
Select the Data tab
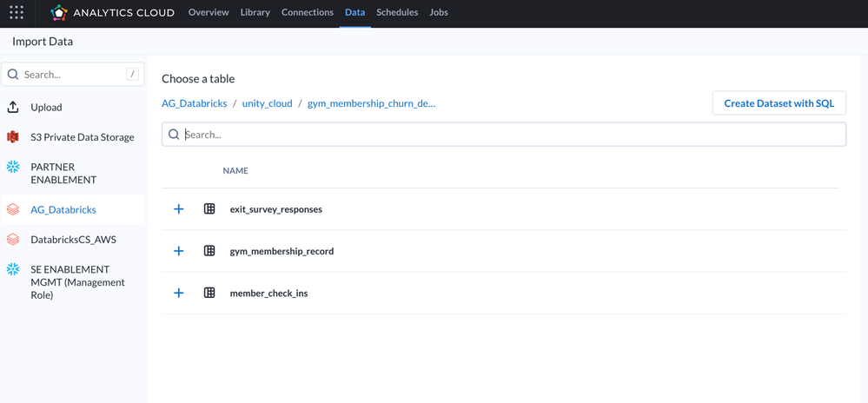[x=354, y=12]
